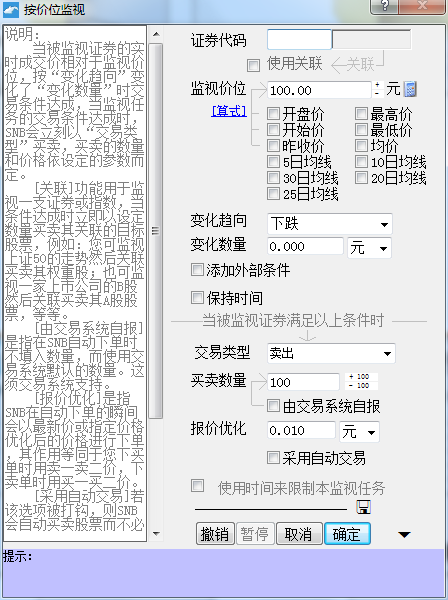Click the 撤销 button
The width and height of the screenshot is (448, 600).
click(x=215, y=533)
